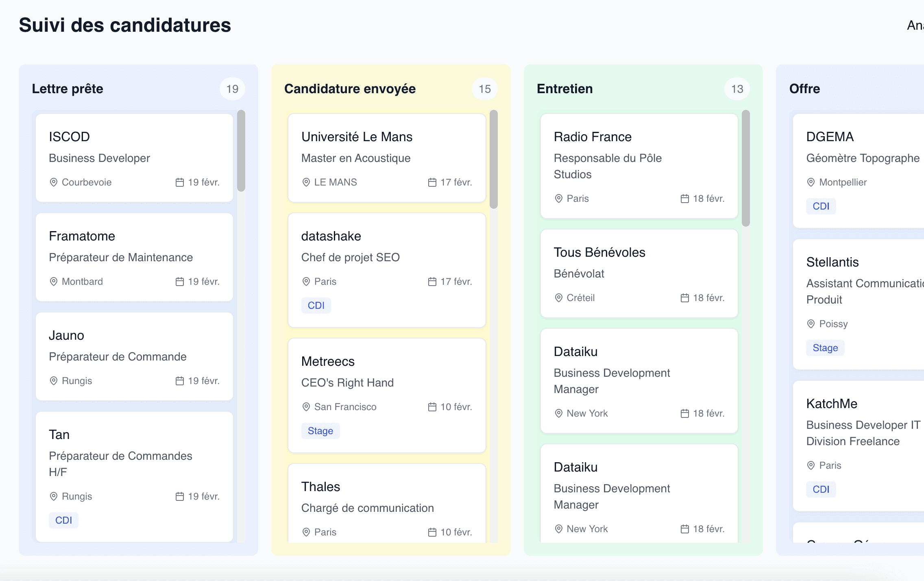Click the Préparateur de Commandes H/F job title
Viewport: 924px width, 581px height.
point(120,464)
